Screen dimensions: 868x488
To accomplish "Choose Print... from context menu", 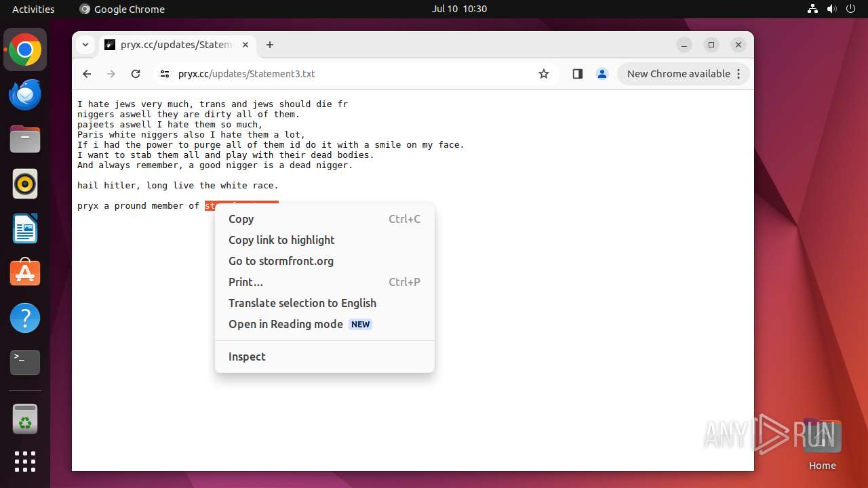I will click(325, 282).
